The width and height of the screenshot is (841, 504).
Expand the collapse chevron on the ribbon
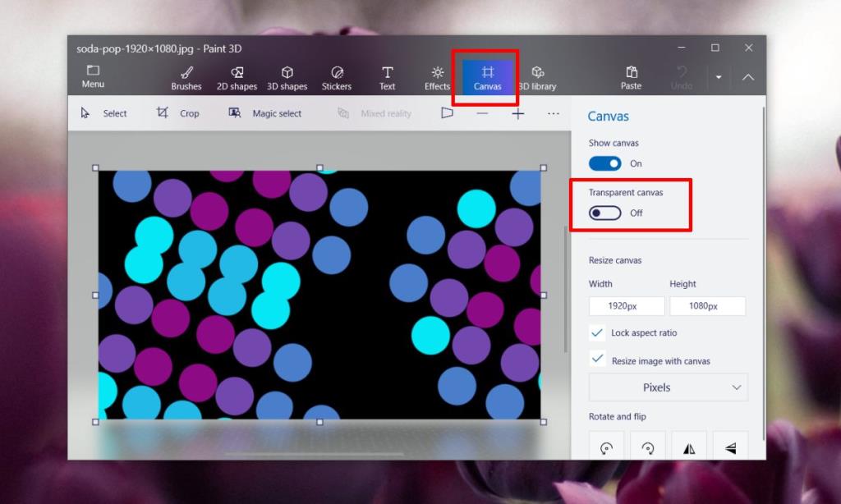pyautogui.click(x=747, y=77)
